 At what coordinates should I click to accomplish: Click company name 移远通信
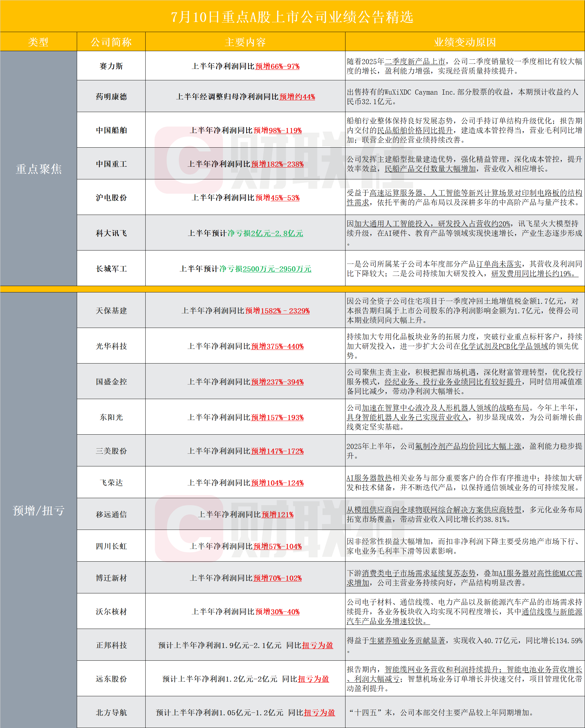pos(111,514)
